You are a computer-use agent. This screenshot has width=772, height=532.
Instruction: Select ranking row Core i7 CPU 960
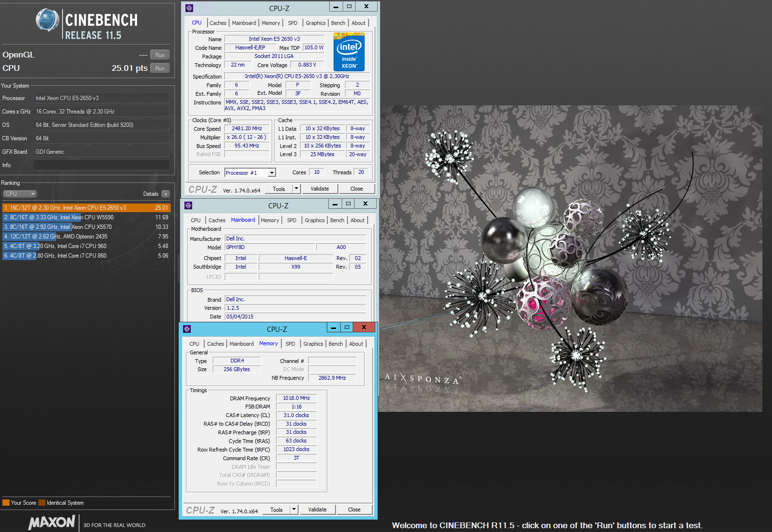86,246
